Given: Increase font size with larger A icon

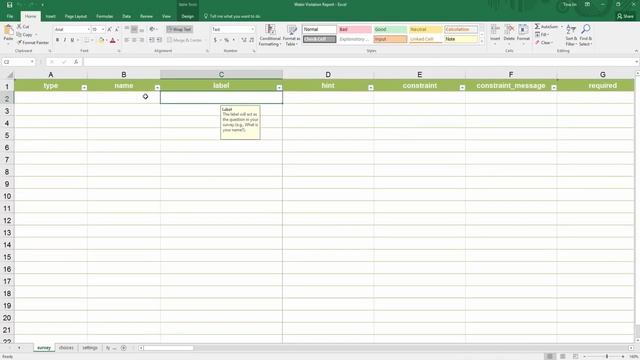Looking at the screenshot, I should [x=109, y=29].
